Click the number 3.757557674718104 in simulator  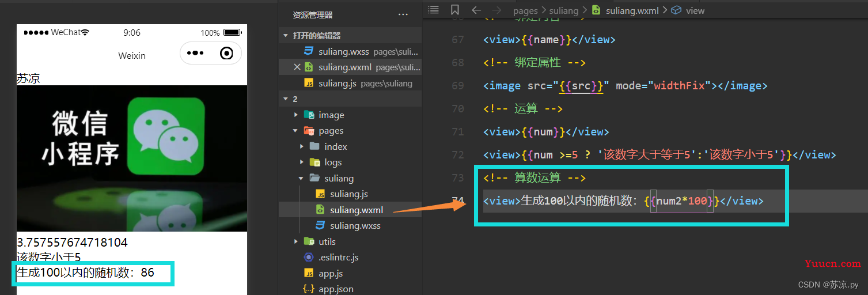point(72,243)
